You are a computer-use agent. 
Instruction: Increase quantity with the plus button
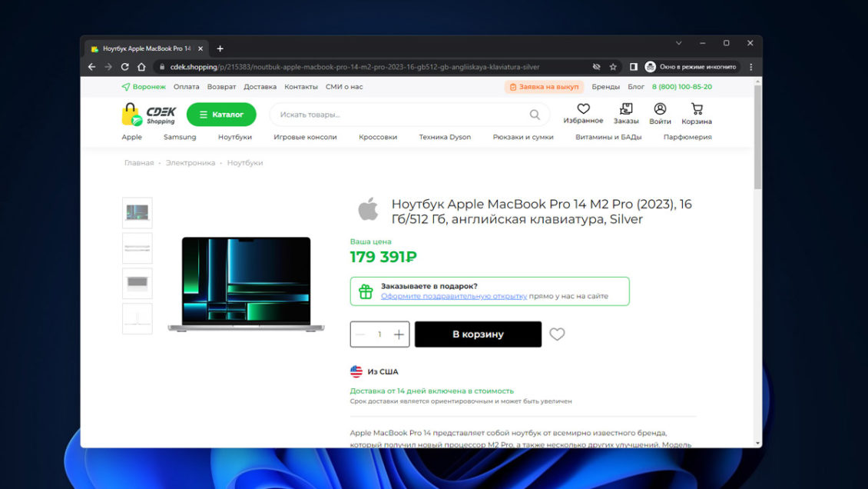[399, 334]
